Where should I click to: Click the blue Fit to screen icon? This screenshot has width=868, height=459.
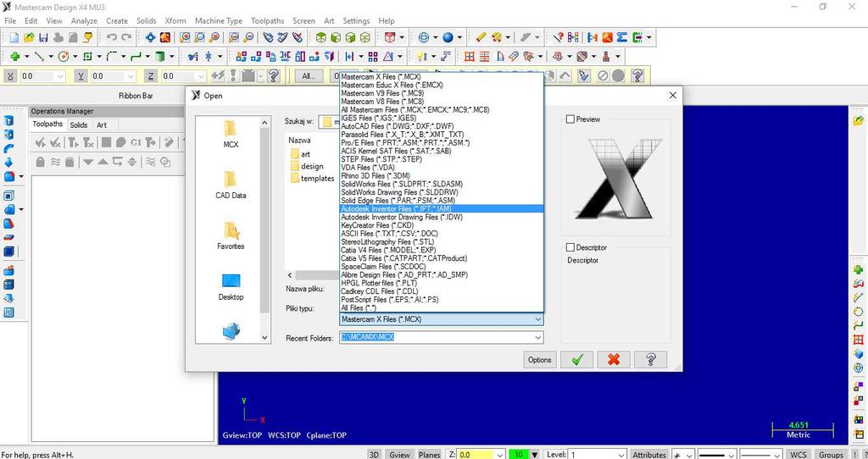tap(150, 37)
